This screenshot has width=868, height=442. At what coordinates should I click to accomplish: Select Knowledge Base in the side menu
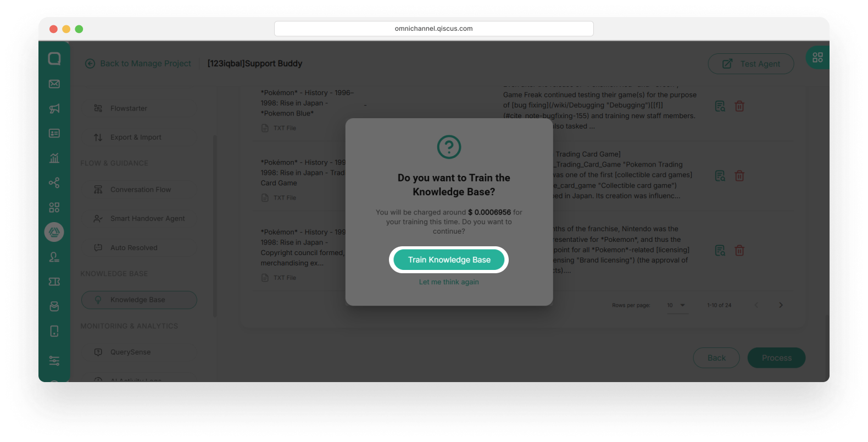point(139,300)
